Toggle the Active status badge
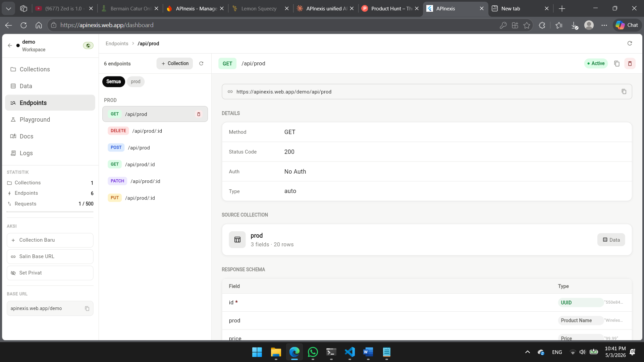This screenshot has height=362, width=644. coord(596,63)
